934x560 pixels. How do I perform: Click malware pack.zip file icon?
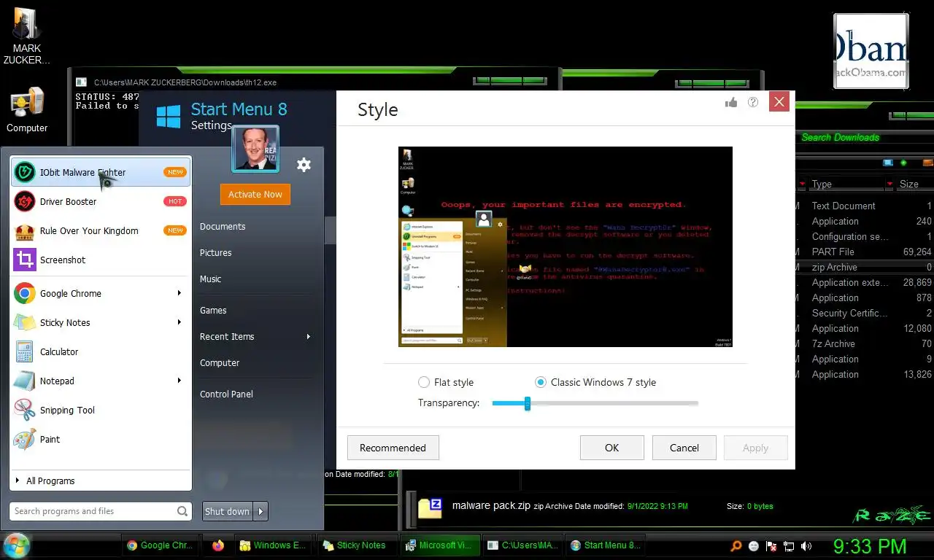(430, 507)
